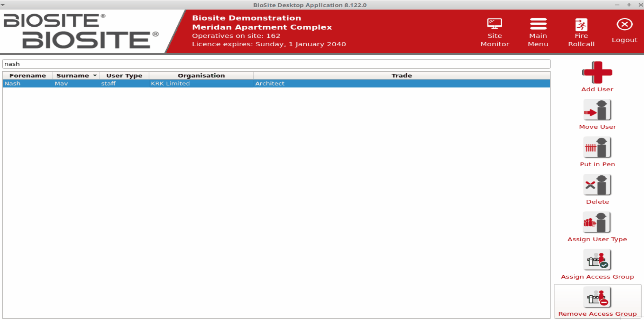Minimize the BioSite window
Viewport: 644px width, 320px height.
click(617, 5)
